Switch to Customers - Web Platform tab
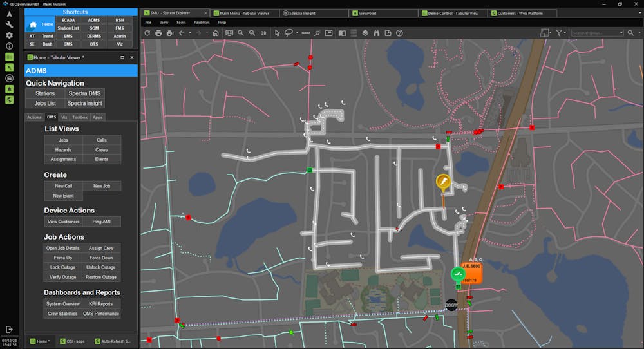Viewport: 644px width, 349px height. (523, 13)
